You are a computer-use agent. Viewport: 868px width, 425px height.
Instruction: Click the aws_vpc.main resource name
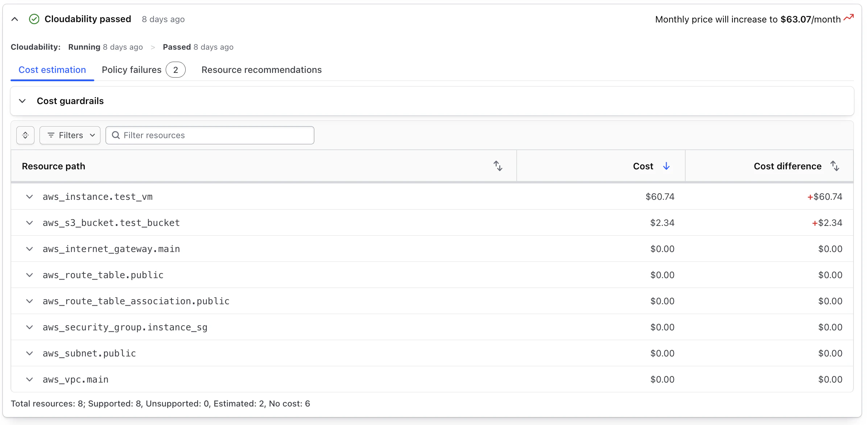point(75,379)
